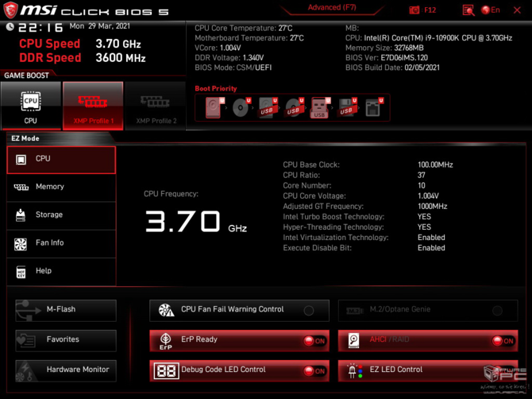Select the USB floppy boot device icon
The image size is (532, 399).
[347, 107]
